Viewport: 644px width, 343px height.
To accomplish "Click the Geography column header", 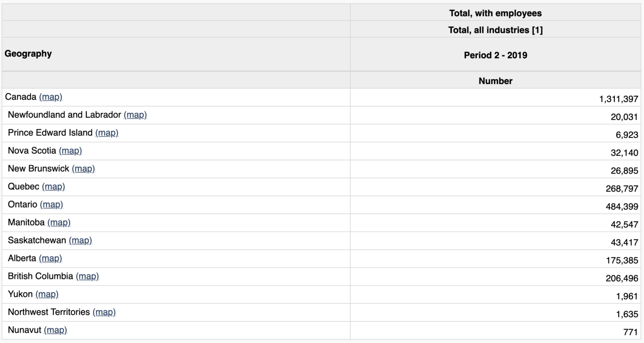I will (x=28, y=54).
